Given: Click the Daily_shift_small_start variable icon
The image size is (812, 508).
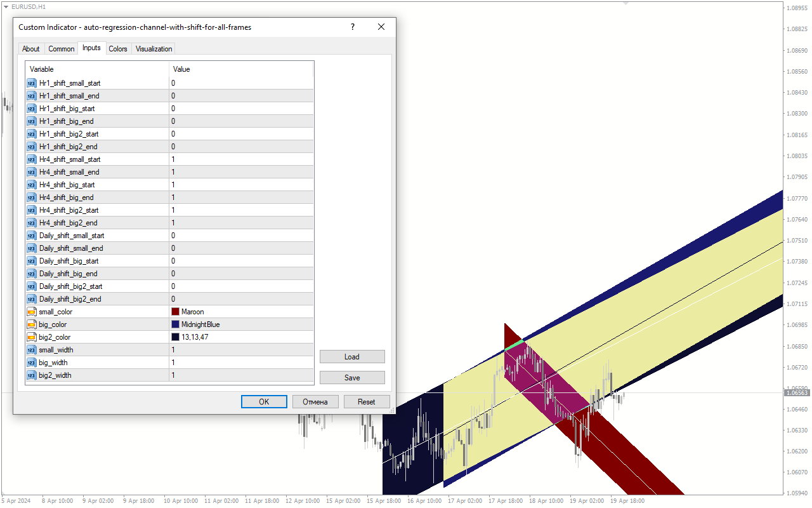Looking at the screenshot, I should 32,236.
